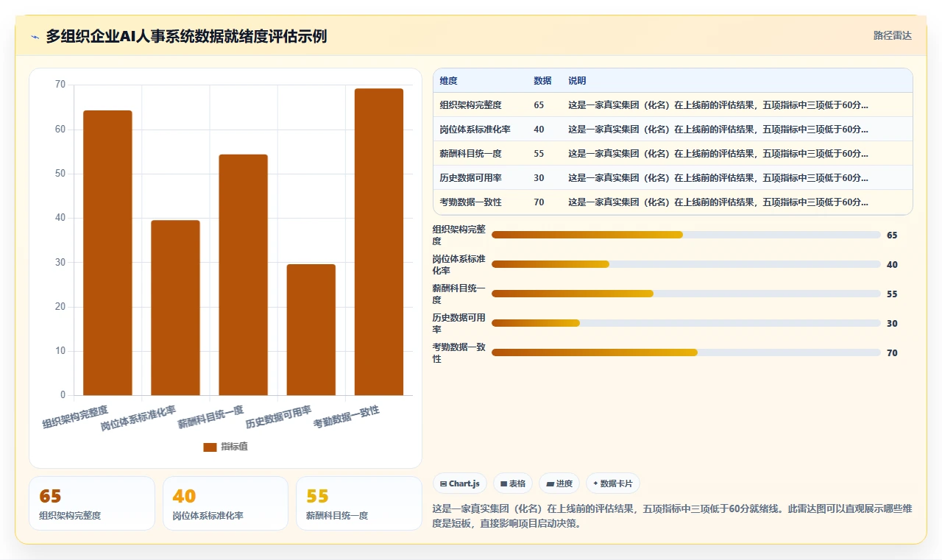Click value 40 in the table
Viewport: 942px width, 560px height.
pos(539,130)
